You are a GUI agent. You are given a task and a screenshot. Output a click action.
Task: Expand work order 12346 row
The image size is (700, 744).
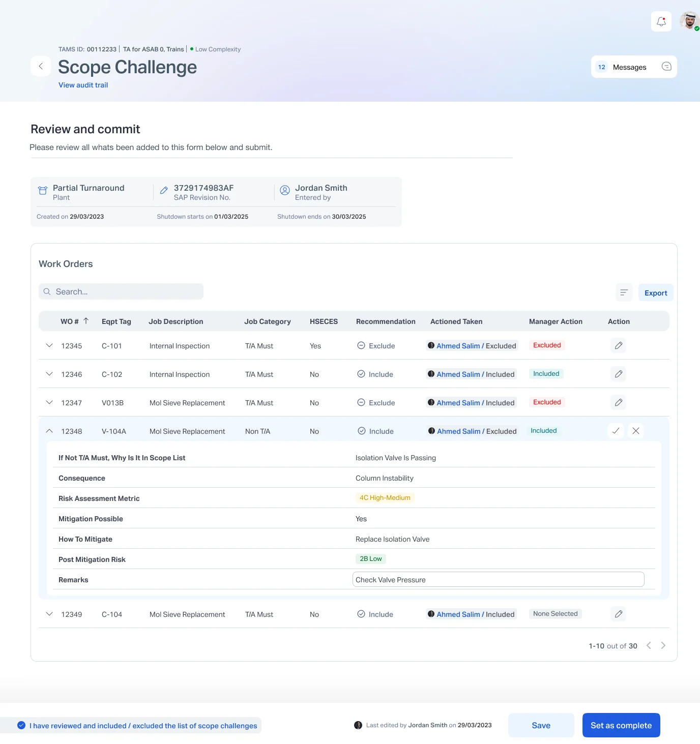point(49,374)
